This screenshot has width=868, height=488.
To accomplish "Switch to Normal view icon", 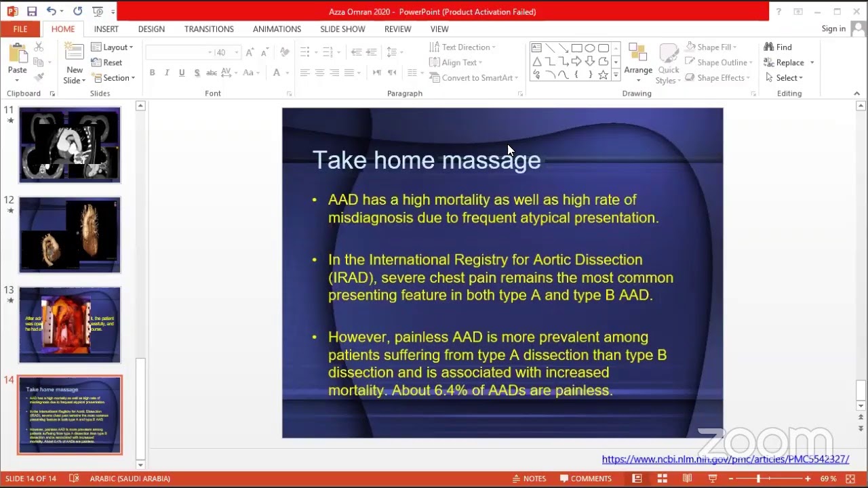I will coord(637,479).
